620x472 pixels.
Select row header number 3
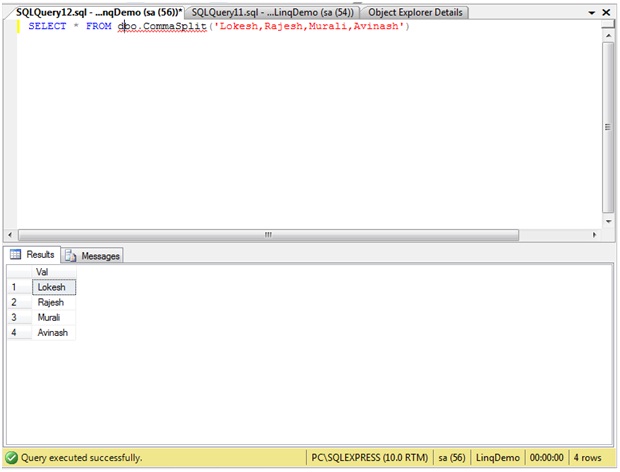point(19,317)
